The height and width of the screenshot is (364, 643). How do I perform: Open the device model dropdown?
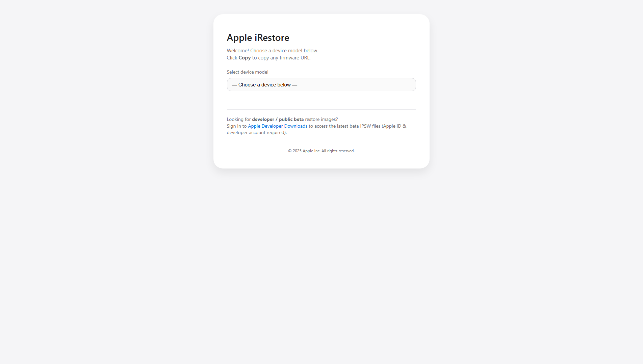point(321,84)
